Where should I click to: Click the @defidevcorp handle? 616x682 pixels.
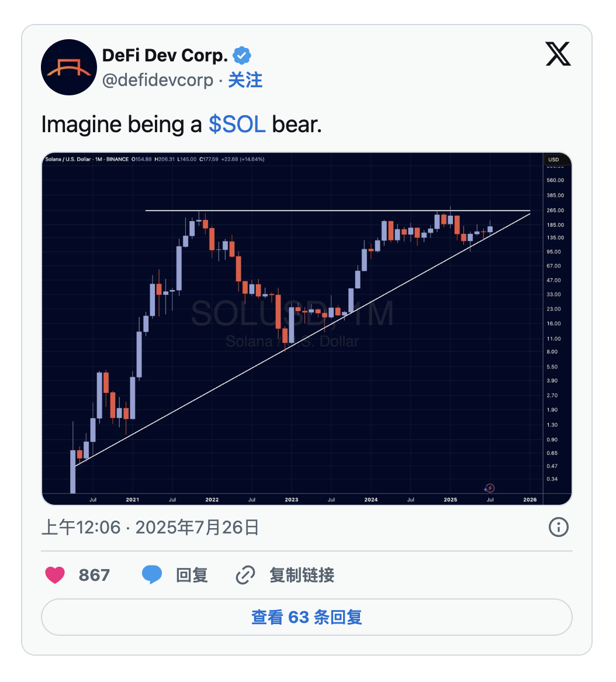click(x=158, y=80)
